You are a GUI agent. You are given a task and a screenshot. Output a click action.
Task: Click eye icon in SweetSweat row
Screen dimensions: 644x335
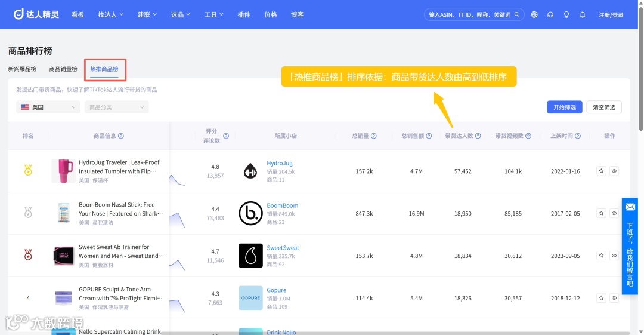(x=614, y=256)
